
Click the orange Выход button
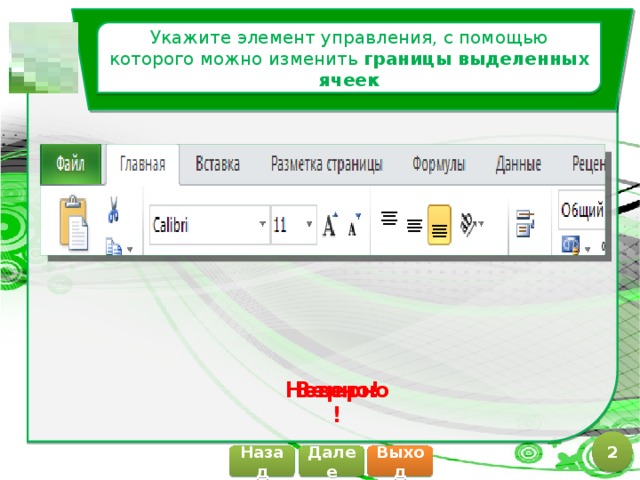point(400,461)
